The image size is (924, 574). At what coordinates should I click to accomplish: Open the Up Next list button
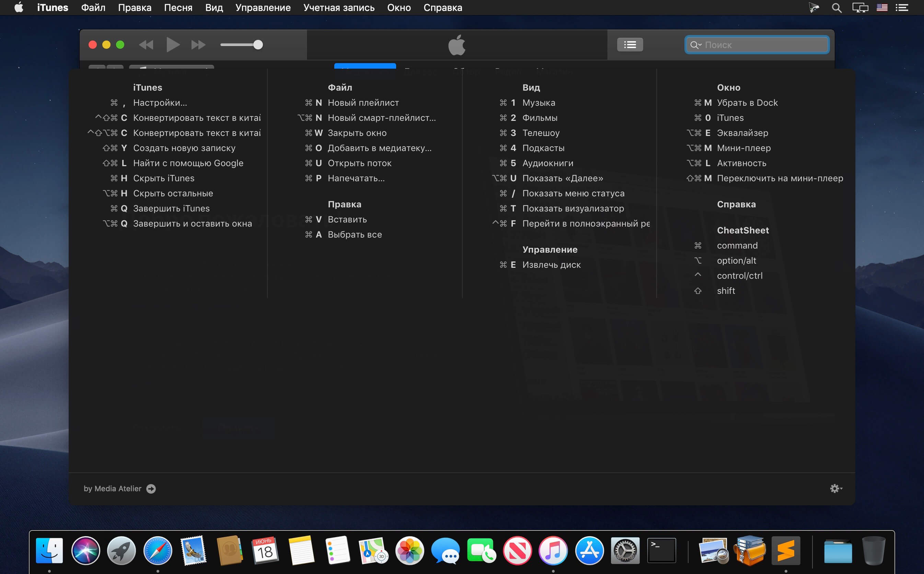pos(630,45)
